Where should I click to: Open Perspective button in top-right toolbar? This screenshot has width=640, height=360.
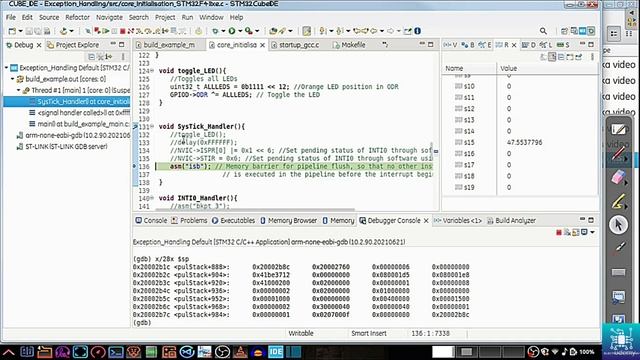564,31
